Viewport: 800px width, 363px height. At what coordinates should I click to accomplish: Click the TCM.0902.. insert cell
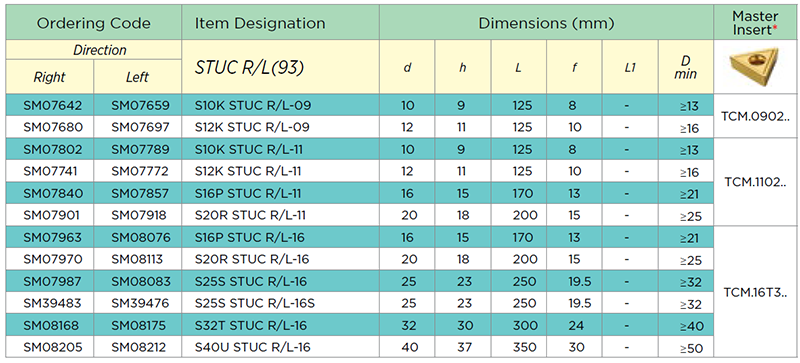(x=756, y=117)
